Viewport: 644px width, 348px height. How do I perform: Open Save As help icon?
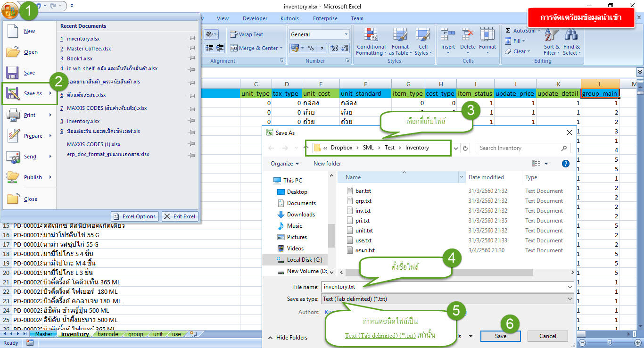566,164
